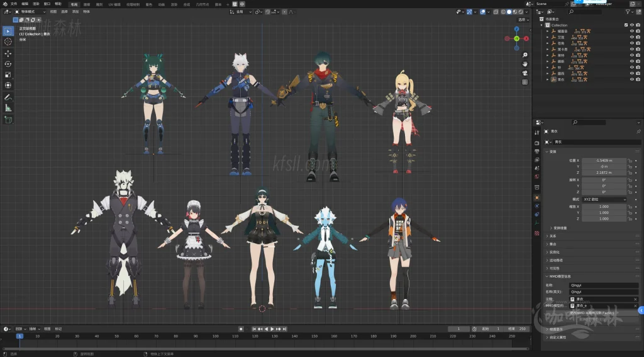The image size is (644, 357).
Task: Switch to the 几何节点 workspace tab
Action: pos(202,4)
